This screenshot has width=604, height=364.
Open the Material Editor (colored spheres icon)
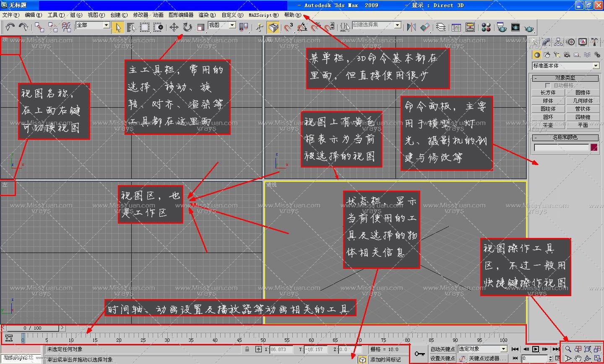tap(486, 27)
